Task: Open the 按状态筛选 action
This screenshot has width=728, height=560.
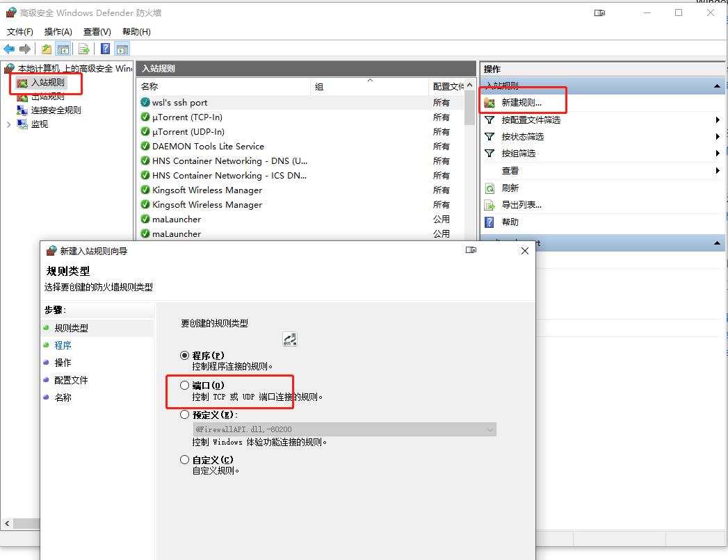Action: click(x=522, y=137)
